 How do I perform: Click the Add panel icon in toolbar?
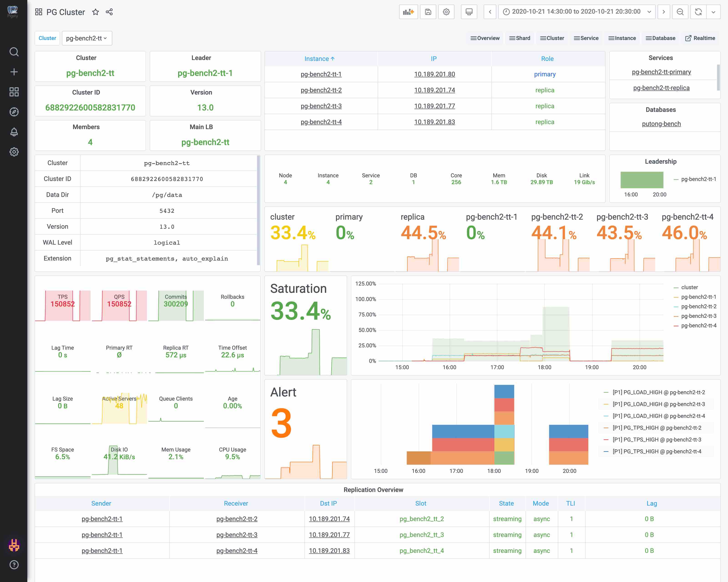coord(408,12)
